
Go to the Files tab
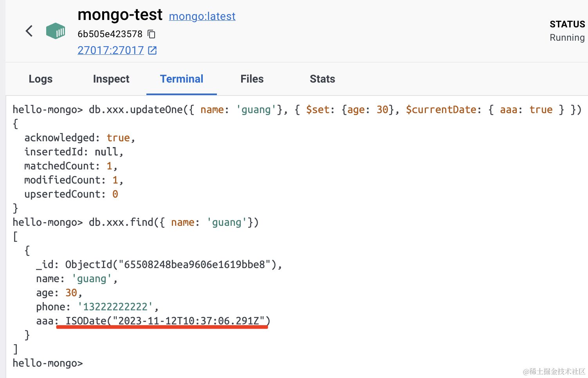point(252,79)
